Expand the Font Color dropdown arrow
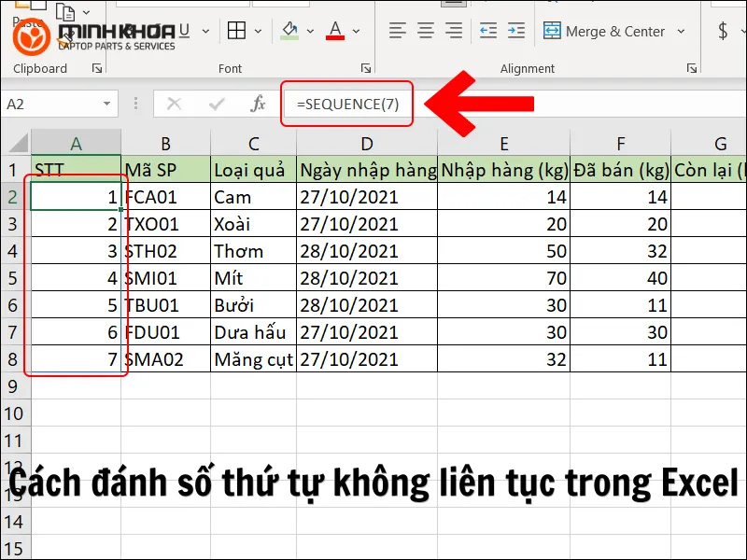This screenshot has width=747, height=560. point(356,32)
